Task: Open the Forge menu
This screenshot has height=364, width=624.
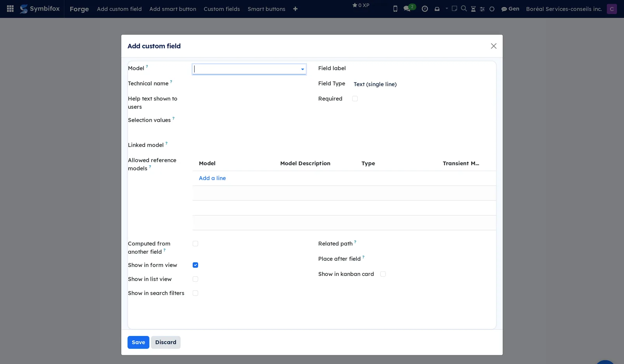Action: click(x=79, y=9)
